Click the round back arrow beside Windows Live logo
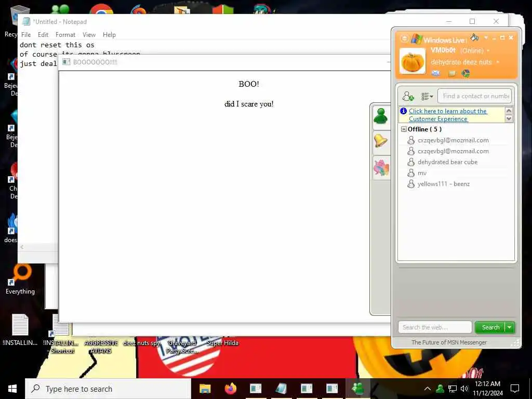 [404, 38]
